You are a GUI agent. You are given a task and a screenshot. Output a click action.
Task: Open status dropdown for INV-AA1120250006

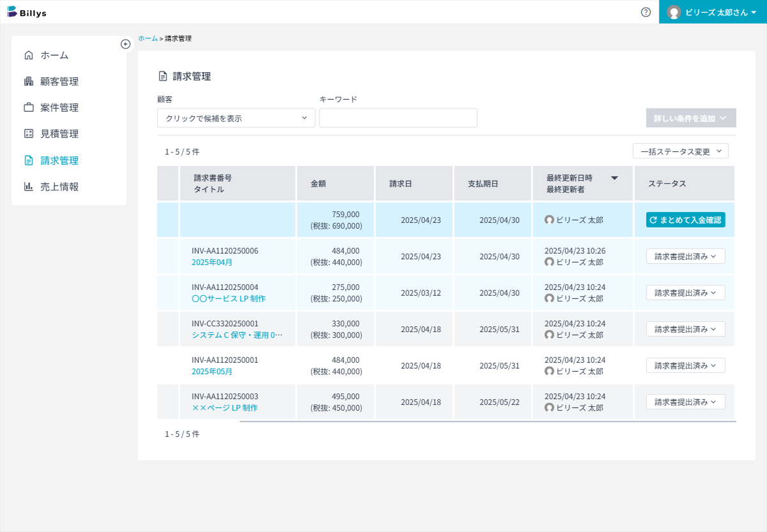click(x=686, y=256)
